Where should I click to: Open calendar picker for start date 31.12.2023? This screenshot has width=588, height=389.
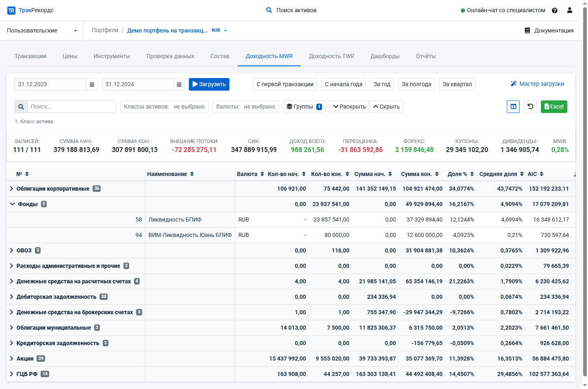pos(92,84)
